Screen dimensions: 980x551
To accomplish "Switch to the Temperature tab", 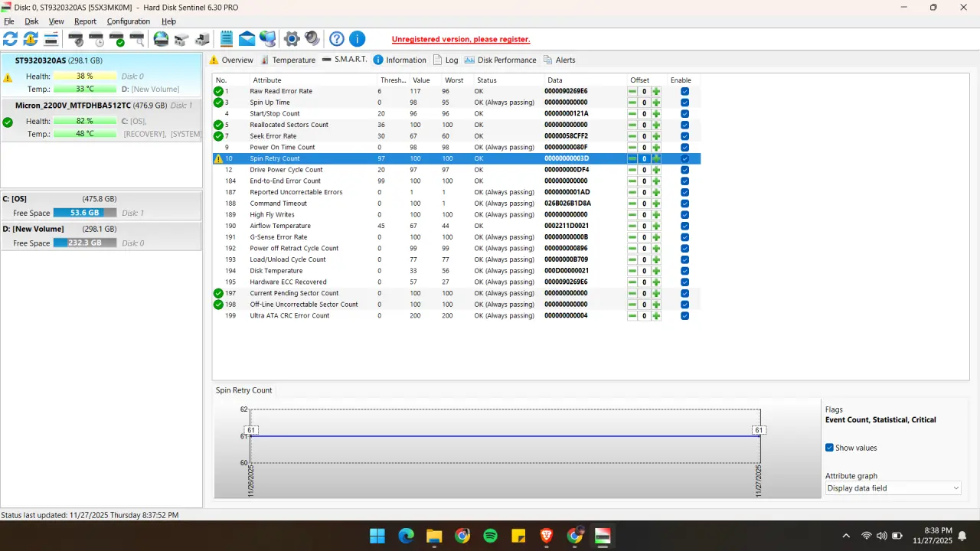I will [288, 60].
